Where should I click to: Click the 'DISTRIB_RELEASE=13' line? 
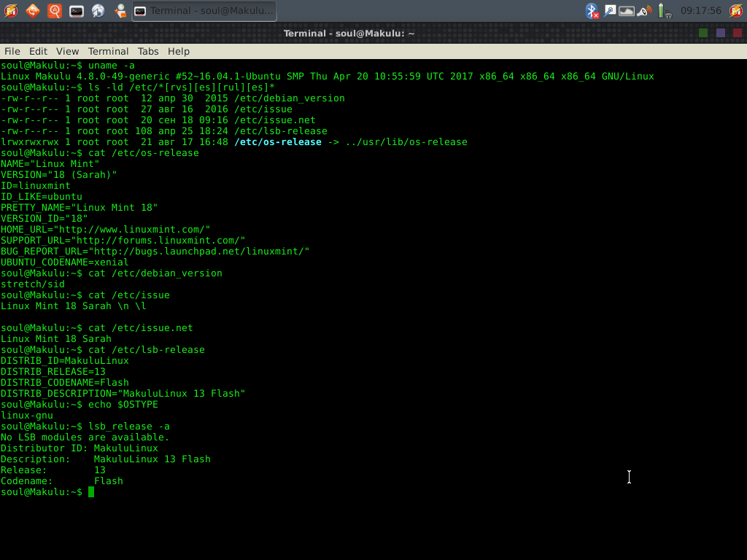[53, 372]
